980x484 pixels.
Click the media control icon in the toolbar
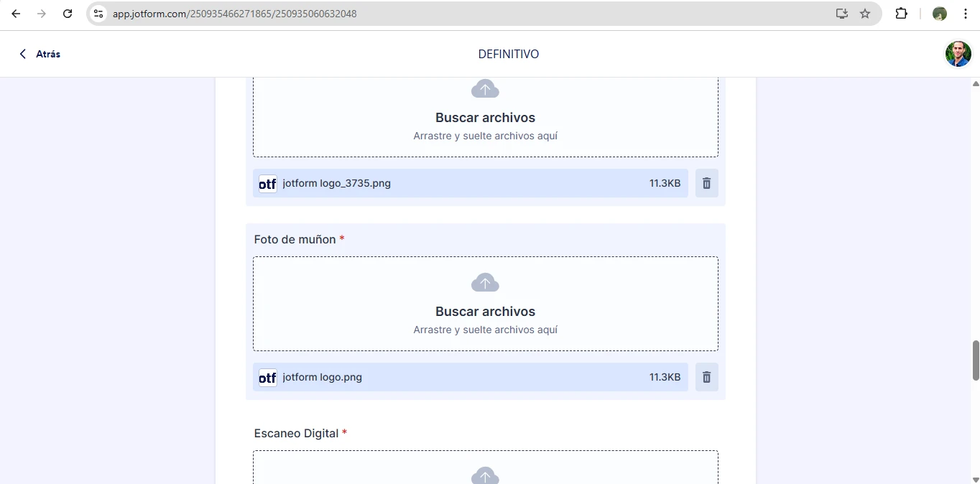coord(841,14)
